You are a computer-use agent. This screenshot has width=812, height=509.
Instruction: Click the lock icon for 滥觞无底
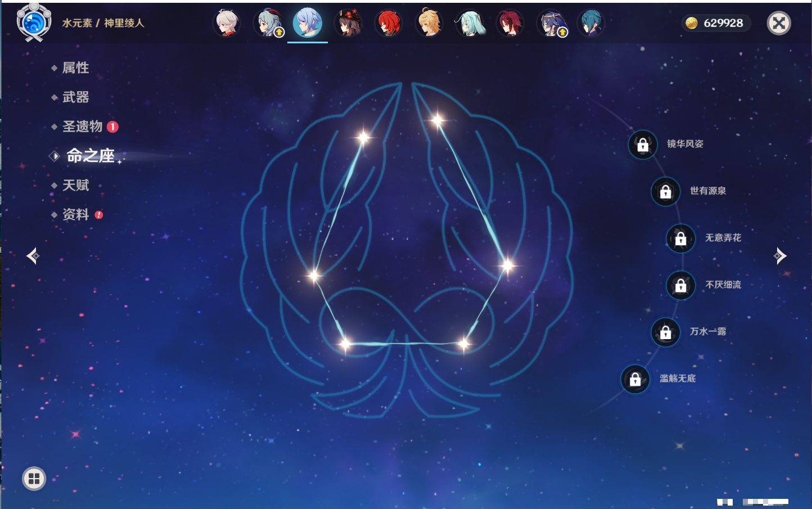coord(635,379)
